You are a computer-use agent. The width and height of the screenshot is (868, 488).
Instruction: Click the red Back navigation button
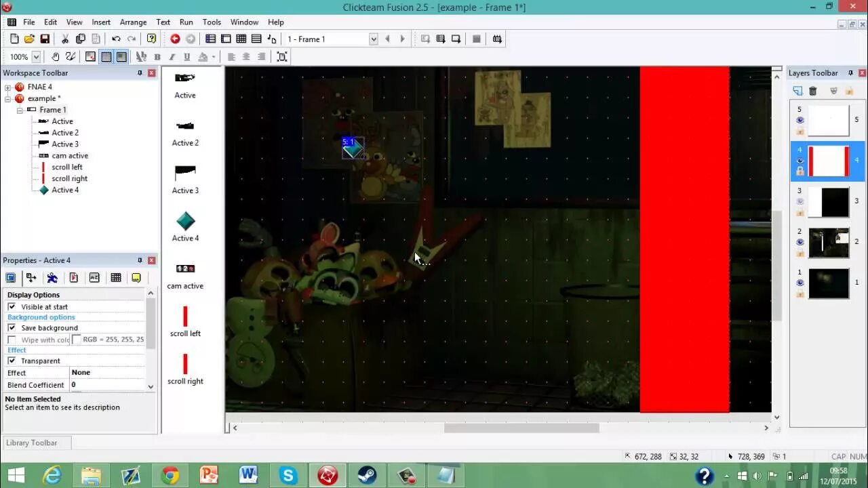pyautogui.click(x=175, y=39)
